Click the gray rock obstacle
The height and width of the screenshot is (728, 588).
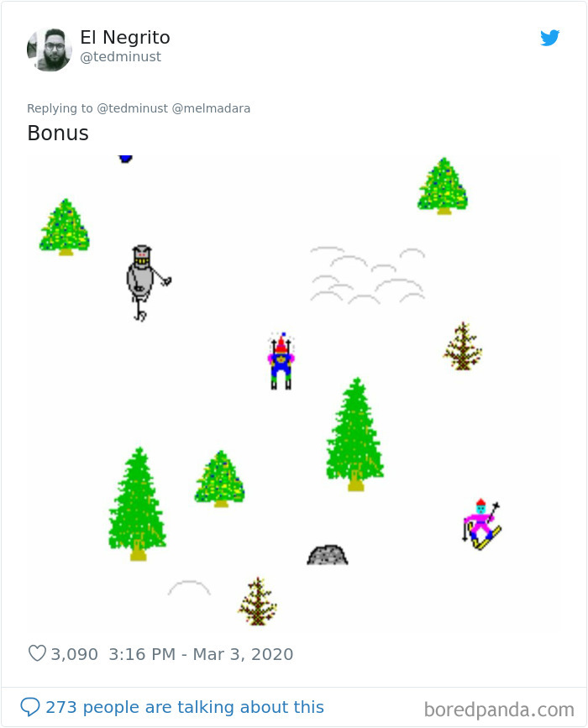click(x=328, y=555)
